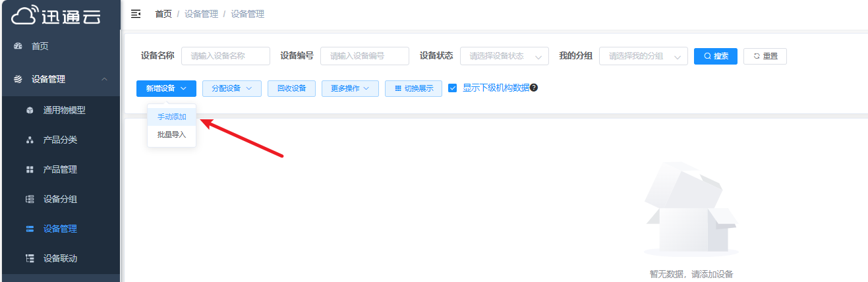This screenshot has width=868, height=282.
Task: Open the 设备状态 dropdown selector
Action: (504, 57)
